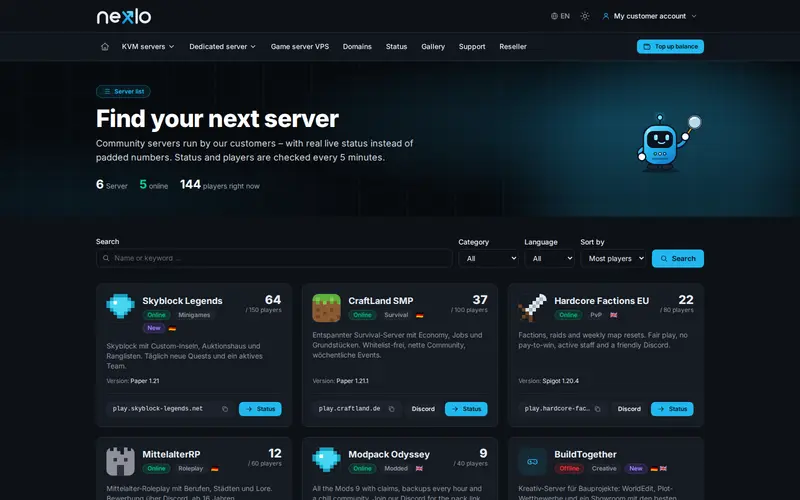Click the play.skyblock-legends.net address
Image resolution: width=800 pixels, height=500 pixels.
pyautogui.click(x=158, y=409)
